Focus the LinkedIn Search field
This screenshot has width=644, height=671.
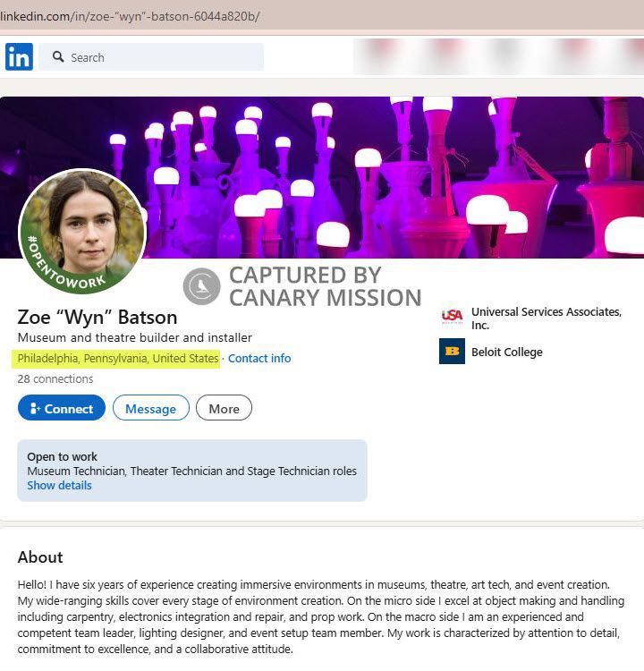161,57
